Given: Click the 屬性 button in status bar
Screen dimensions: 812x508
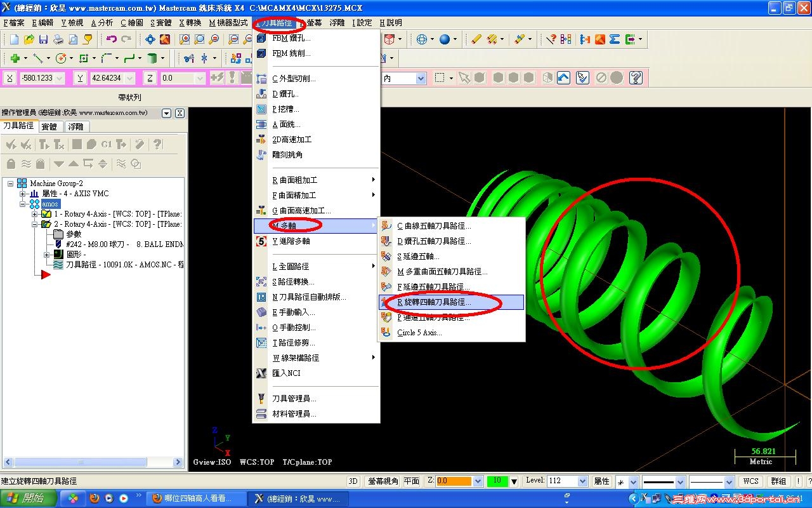Looking at the screenshot, I should [x=601, y=481].
